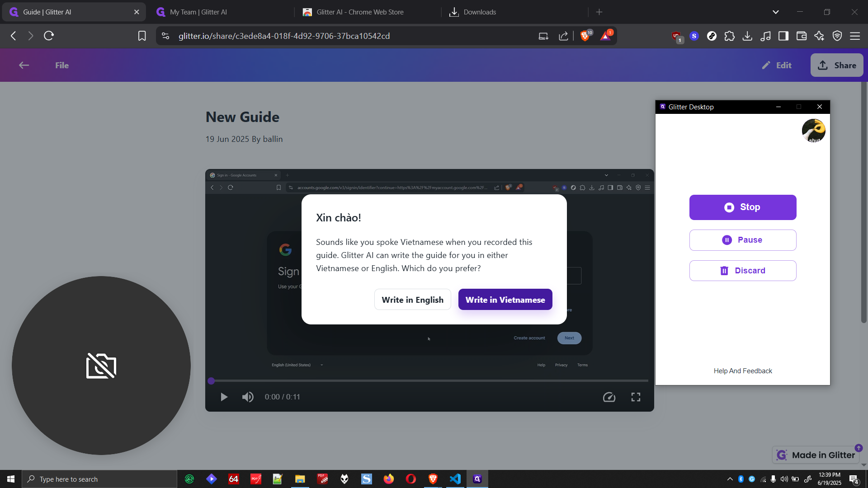
Task: Play the guide video
Action: click(224, 397)
